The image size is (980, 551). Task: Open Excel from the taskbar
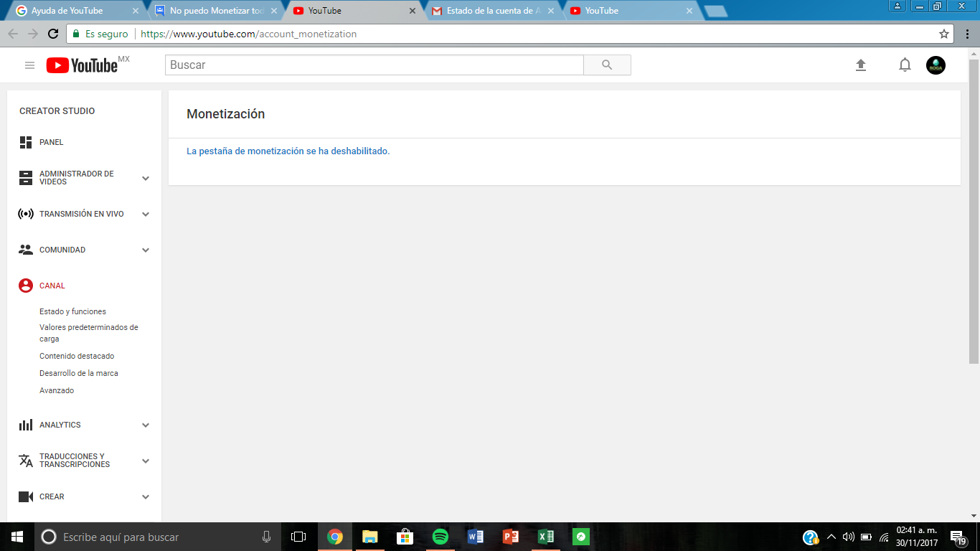[546, 537]
